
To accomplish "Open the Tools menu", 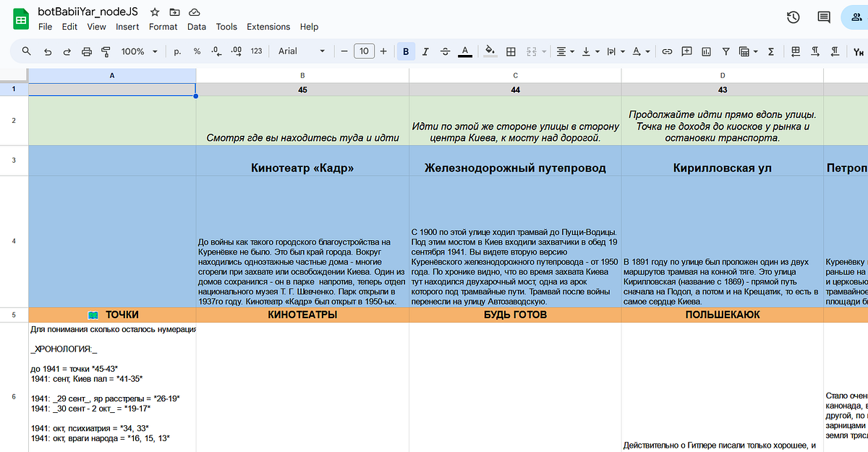I will click(x=226, y=27).
